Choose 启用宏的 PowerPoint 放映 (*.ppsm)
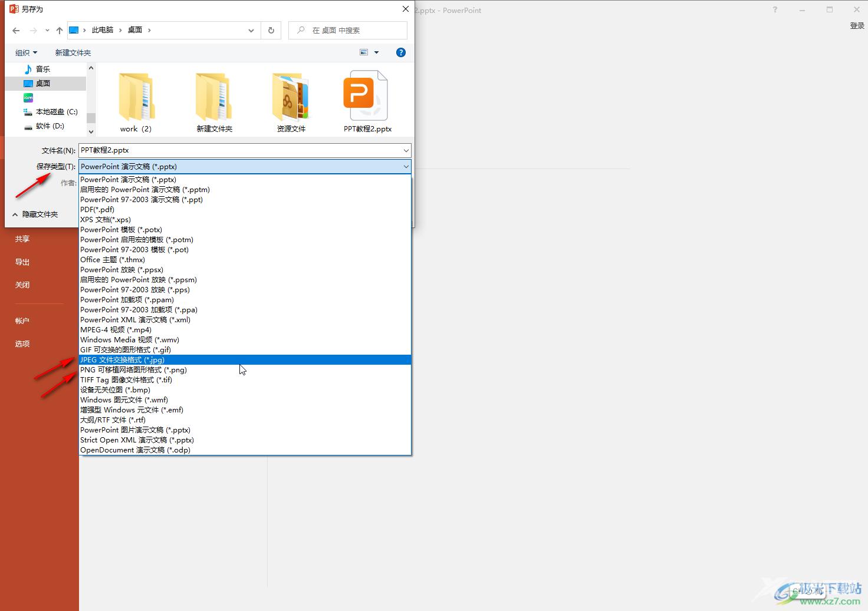 point(245,280)
